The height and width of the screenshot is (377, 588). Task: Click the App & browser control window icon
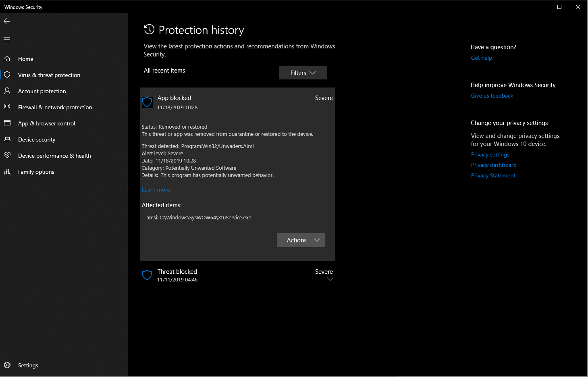click(x=7, y=123)
